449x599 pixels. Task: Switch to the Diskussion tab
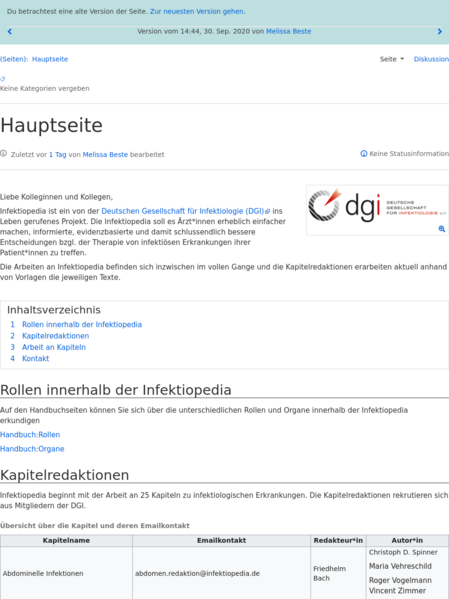point(431,59)
